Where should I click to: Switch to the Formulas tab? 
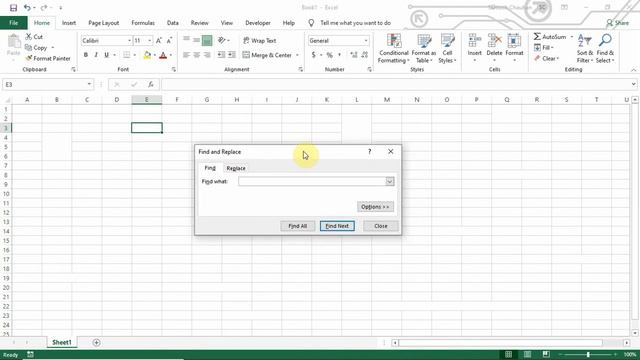[143, 23]
